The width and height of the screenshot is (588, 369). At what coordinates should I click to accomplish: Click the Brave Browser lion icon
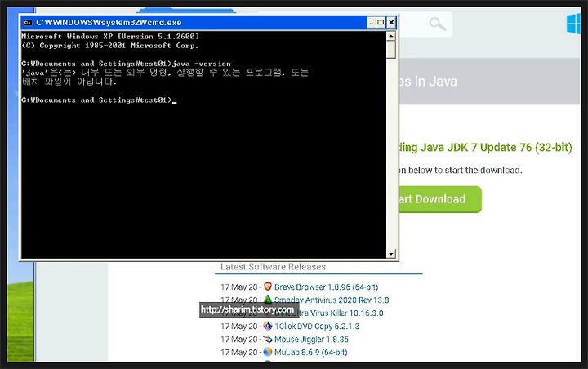pyautogui.click(x=267, y=287)
